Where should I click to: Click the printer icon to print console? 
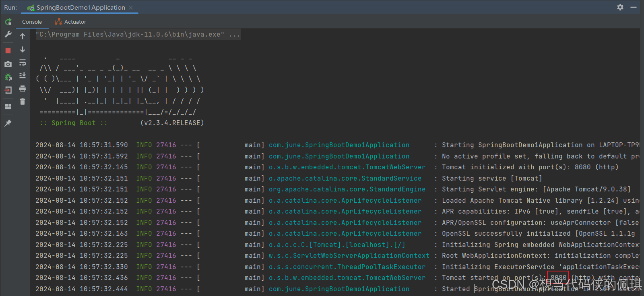(x=23, y=88)
